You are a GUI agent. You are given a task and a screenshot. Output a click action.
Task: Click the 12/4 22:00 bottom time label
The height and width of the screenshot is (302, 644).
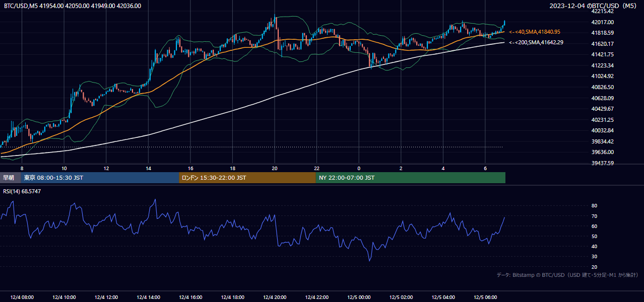(x=316, y=297)
